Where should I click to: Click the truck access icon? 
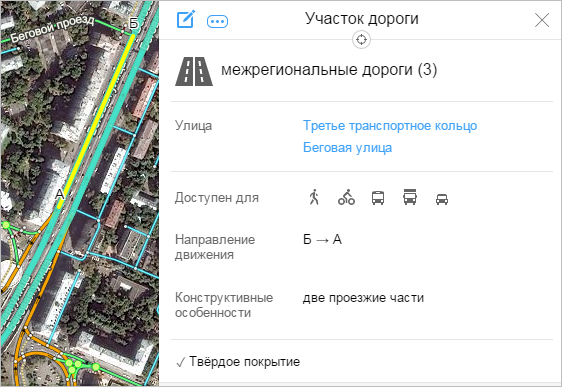pos(410,197)
